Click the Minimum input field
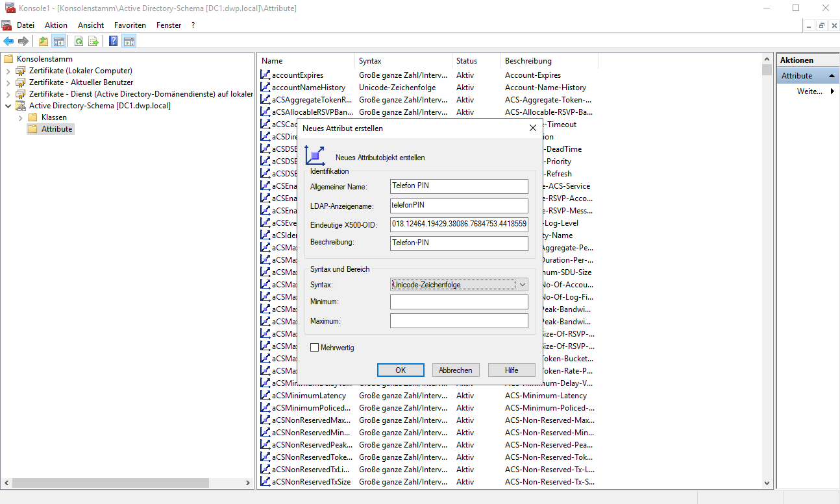This screenshot has width=840, height=504. 459,302
